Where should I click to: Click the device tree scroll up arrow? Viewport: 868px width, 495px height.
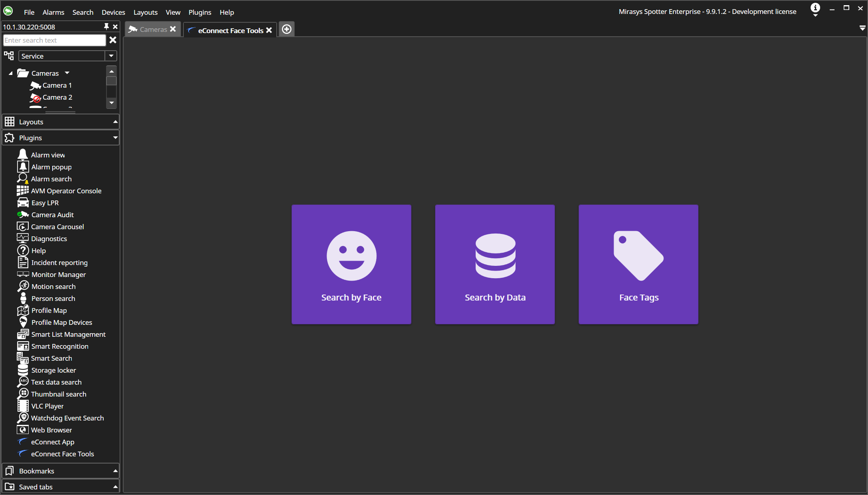112,71
